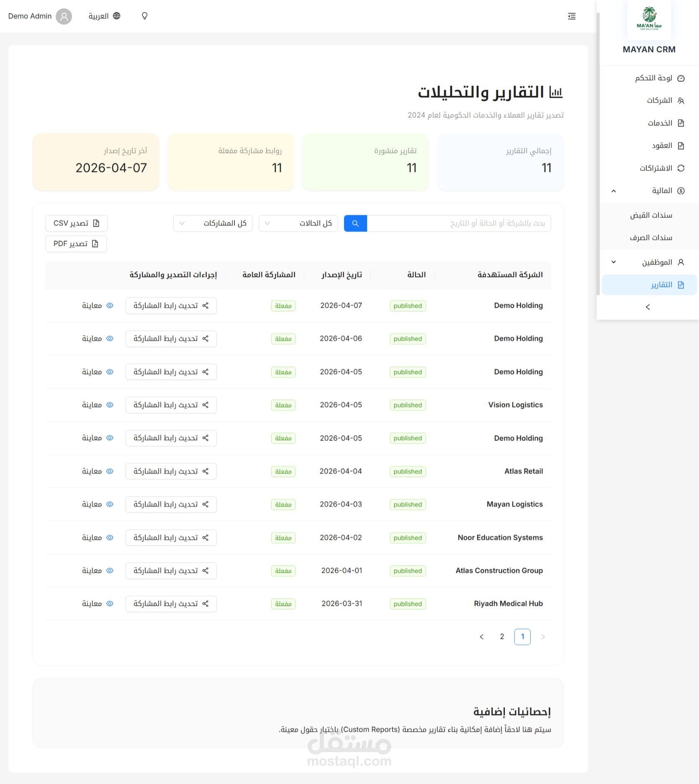Open the globe language selector العربية

coord(104,16)
